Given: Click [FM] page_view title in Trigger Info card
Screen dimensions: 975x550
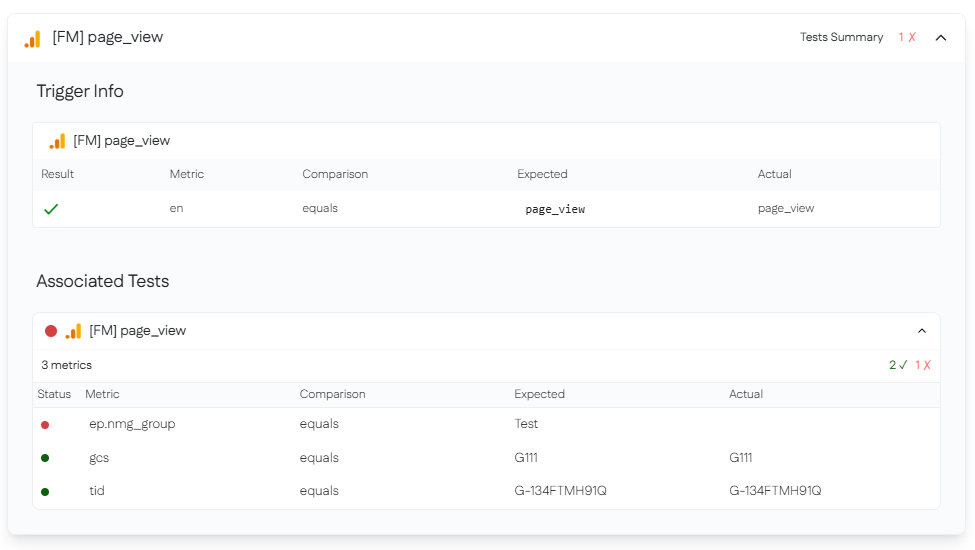Looking at the screenshot, I should tap(122, 141).
